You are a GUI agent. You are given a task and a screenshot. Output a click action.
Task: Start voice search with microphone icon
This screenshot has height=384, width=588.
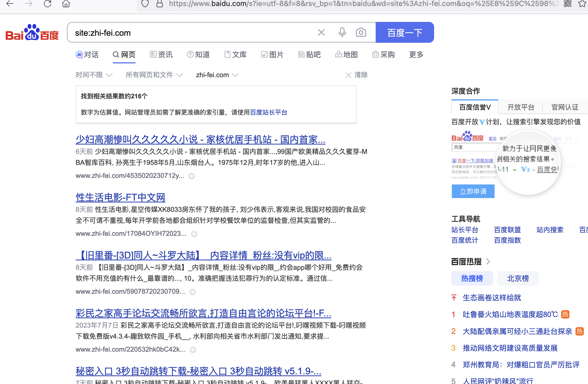tap(342, 33)
